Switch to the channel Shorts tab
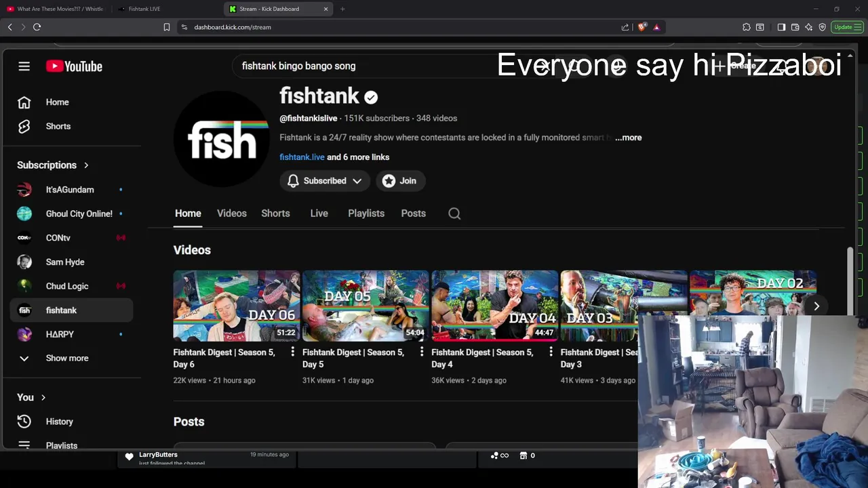 tap(275, 213)
